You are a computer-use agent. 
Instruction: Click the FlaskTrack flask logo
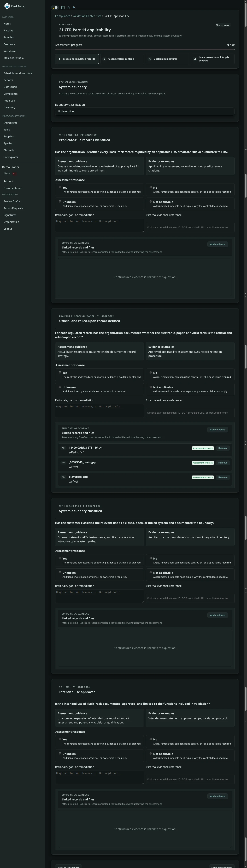click(x=7, y=6)
